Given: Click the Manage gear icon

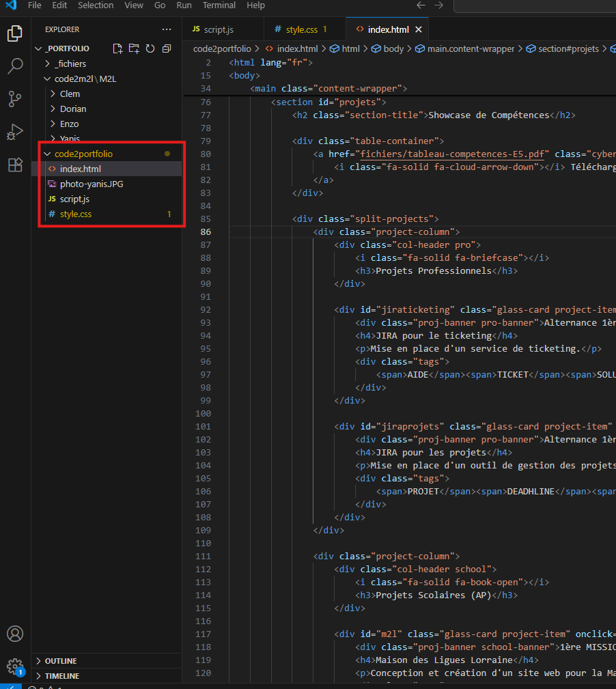Looking at the screenshot, I should click(x=15, y=666).
